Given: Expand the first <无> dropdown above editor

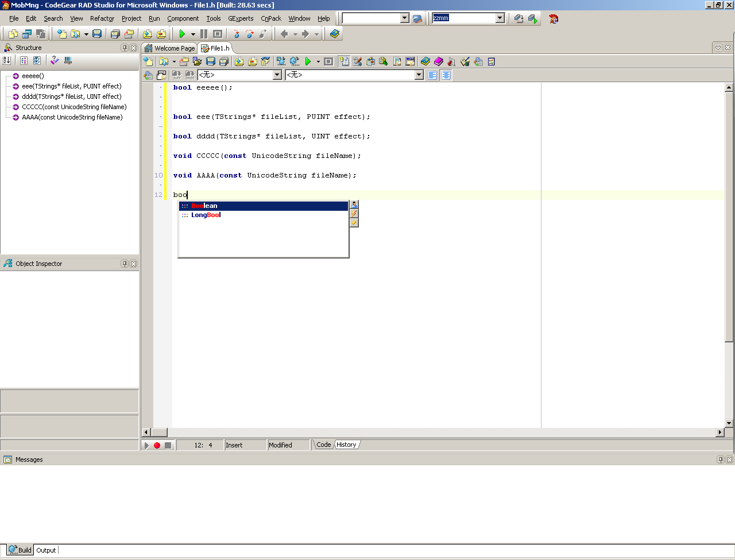Looking at the screenshot, I should (x=277, y=75).
